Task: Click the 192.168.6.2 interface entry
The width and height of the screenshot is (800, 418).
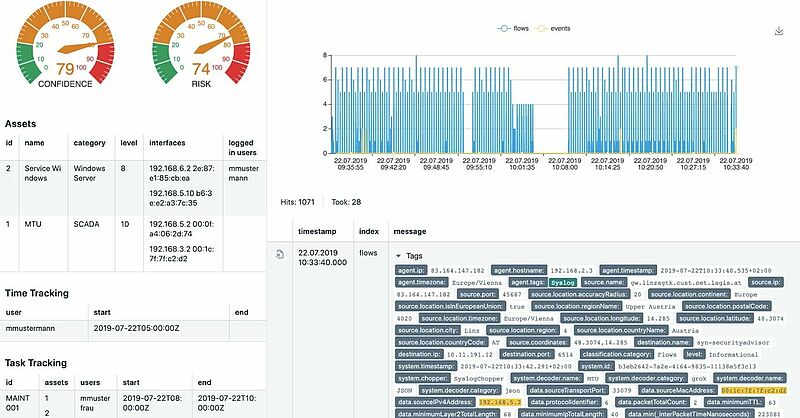Action: click(182, 173)
